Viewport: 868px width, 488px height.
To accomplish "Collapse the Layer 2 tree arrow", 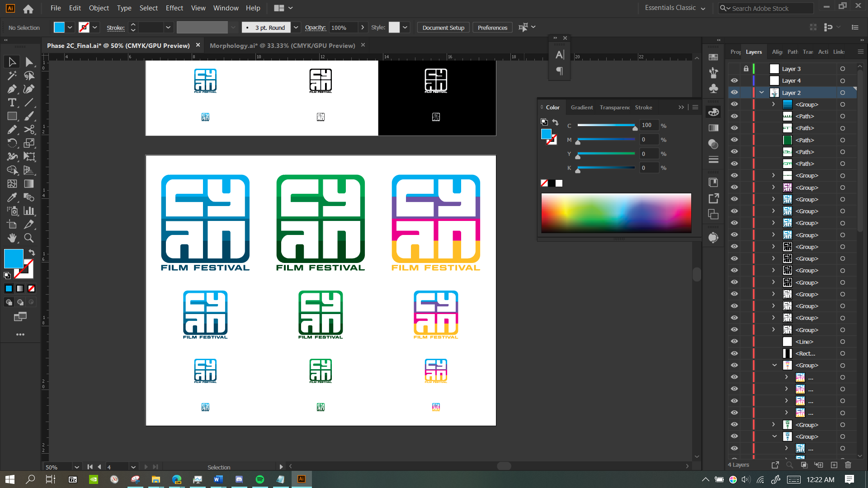I will pyautogui.click(x=762, y=93).
